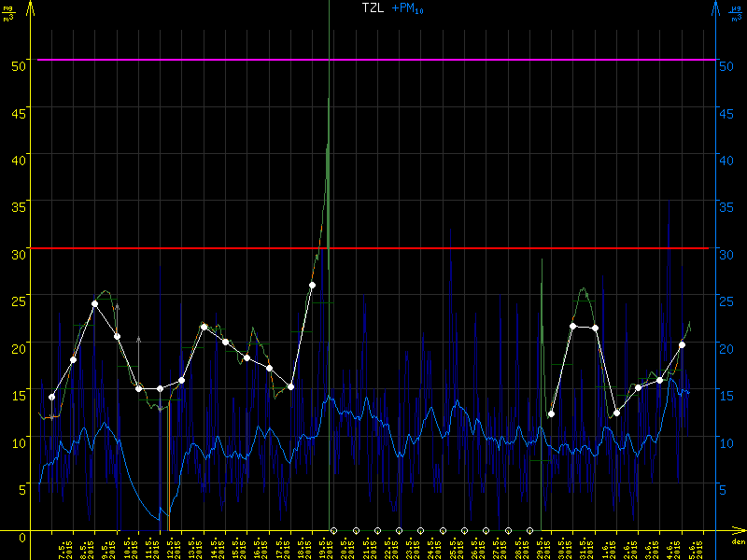Click the first white data point on left
The image size is (747, 560).
[x=51, y=397]
